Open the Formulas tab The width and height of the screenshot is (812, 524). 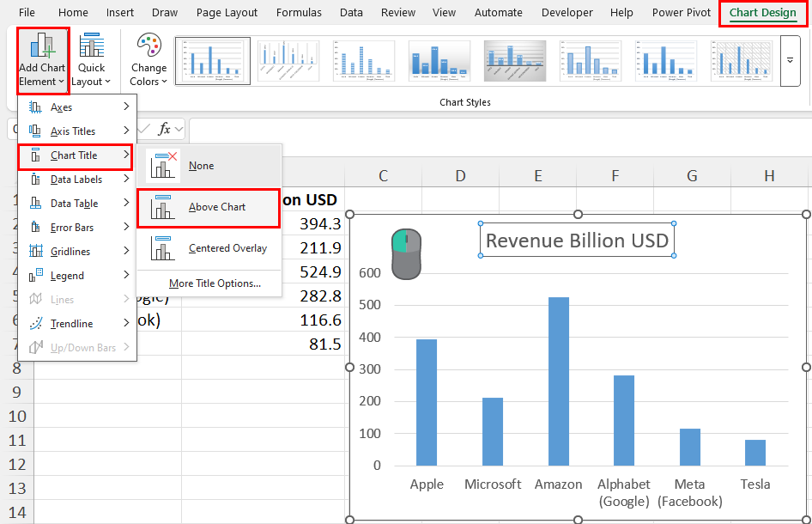coord(299,12)
